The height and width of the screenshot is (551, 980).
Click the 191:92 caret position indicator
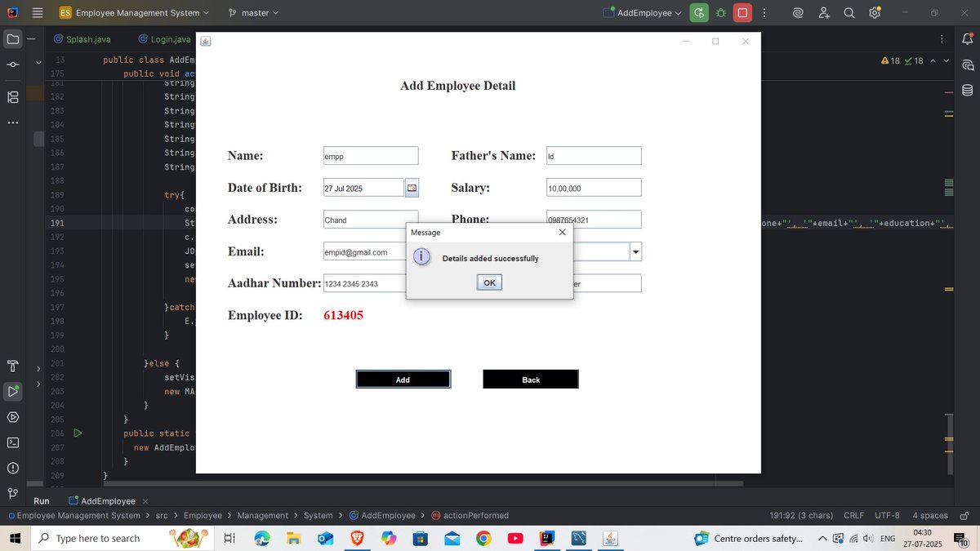pyautogui.click(x=801, y=516)
